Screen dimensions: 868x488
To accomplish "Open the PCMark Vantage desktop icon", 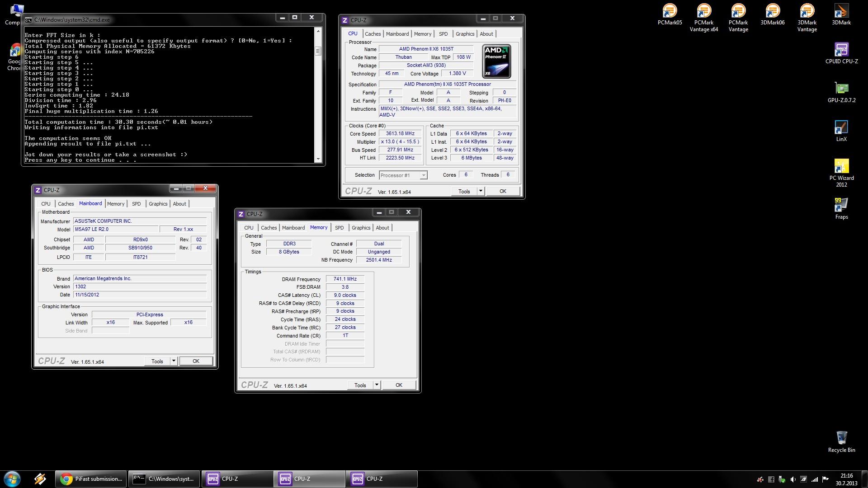I will click(x=738, y=18).
